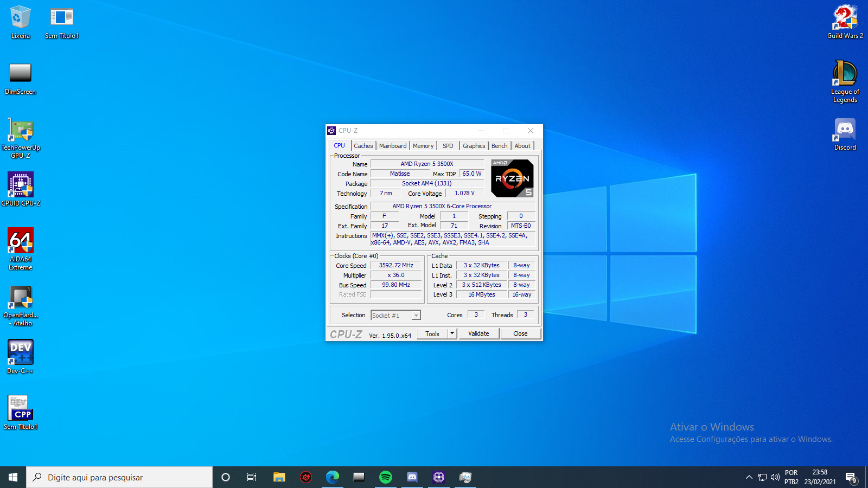Click the 65.0 W Max TDP value
Screen dimensions: 868x488
coord(472,174)
